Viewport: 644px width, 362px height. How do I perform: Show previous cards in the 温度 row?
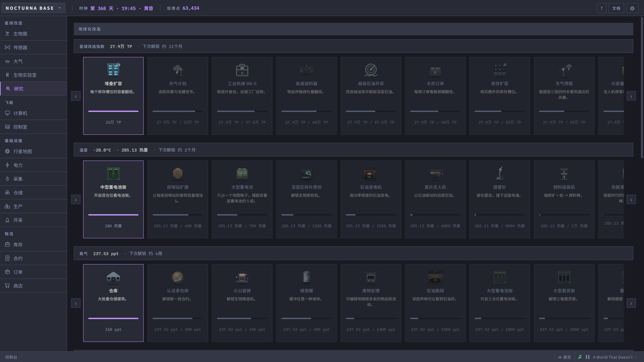click(76, 200)
